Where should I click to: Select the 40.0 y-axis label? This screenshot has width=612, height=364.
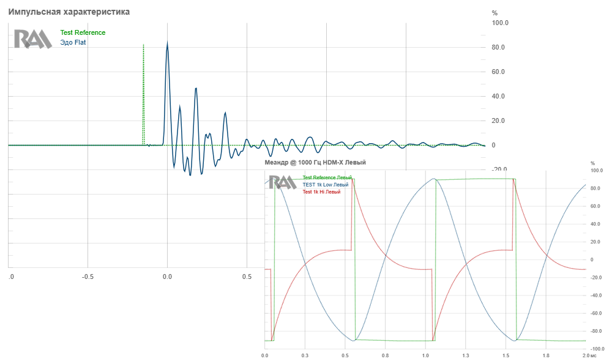point(498,97)
